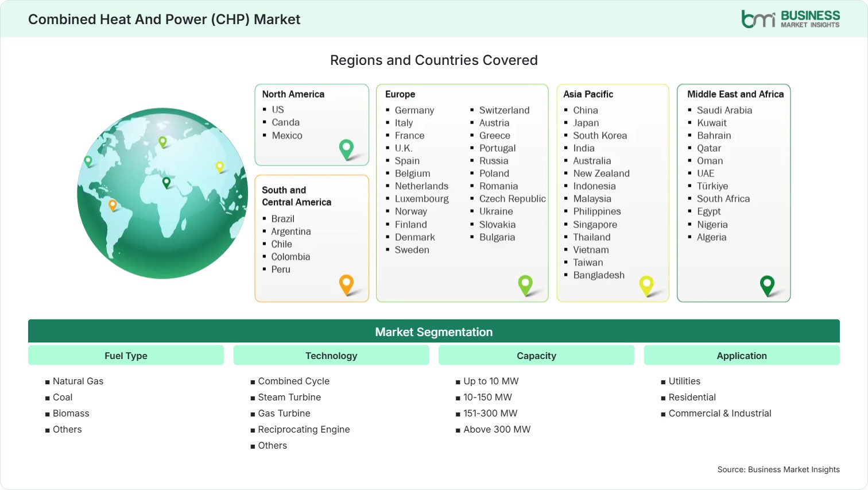Click 'Natural Gas' under Fuel Type

[x=78, y=381]
